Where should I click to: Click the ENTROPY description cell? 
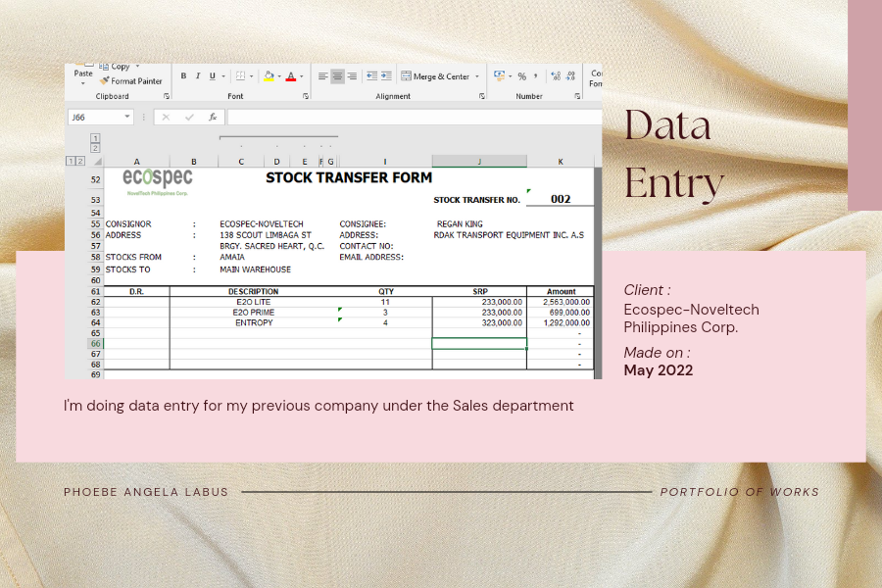[253, 323]
